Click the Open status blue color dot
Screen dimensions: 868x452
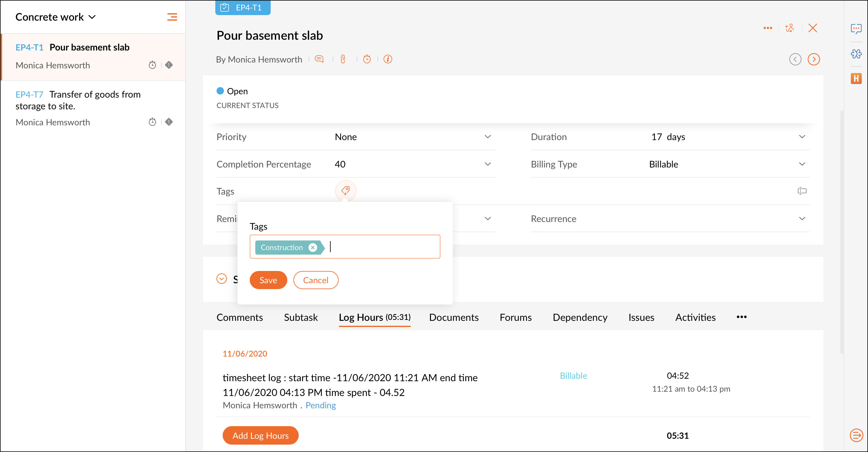pyautogui.click(x=220, y=91)
